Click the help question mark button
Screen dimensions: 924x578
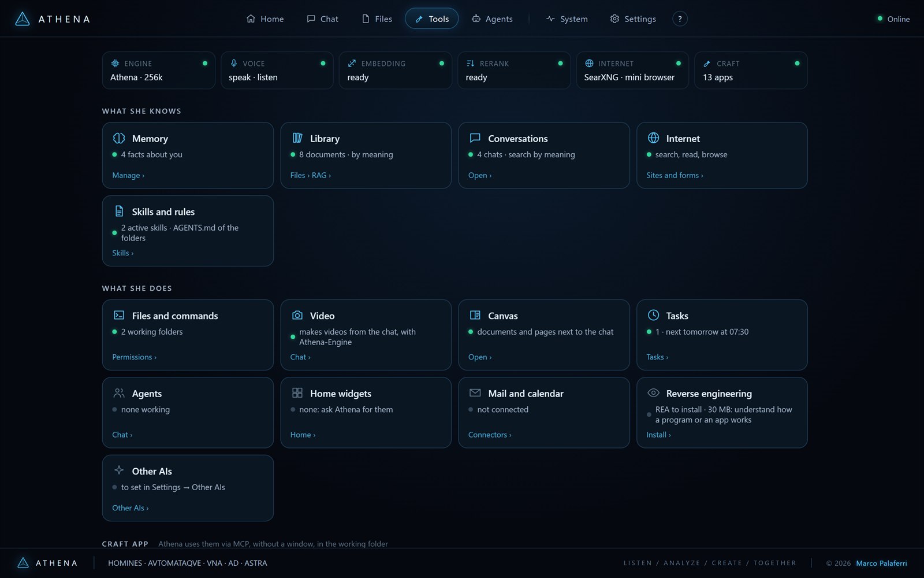pos(680,19)
